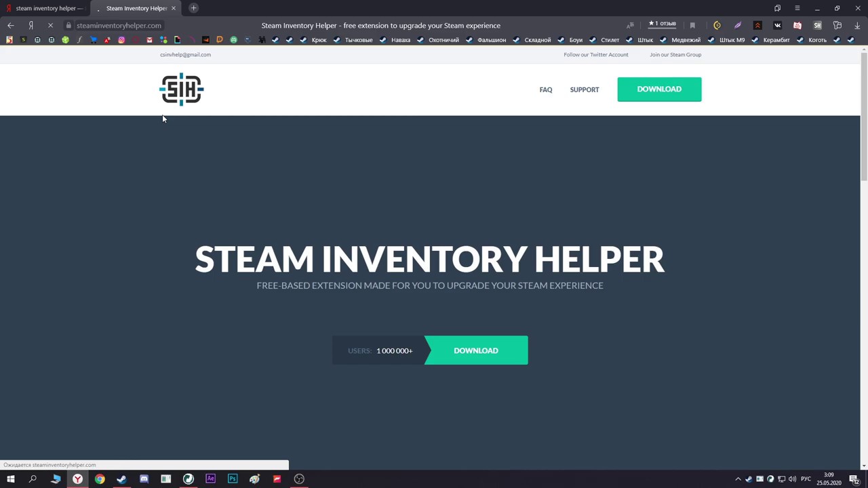Open the Instagram bookmark icon

click(x=121, y=40)
